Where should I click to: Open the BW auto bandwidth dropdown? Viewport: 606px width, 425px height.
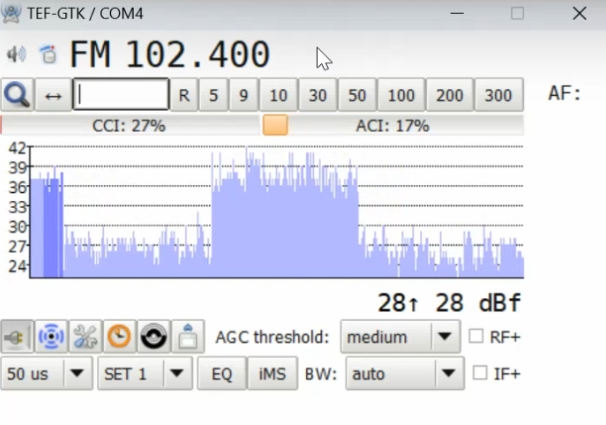pyautogui.click(x=405, y=373)
